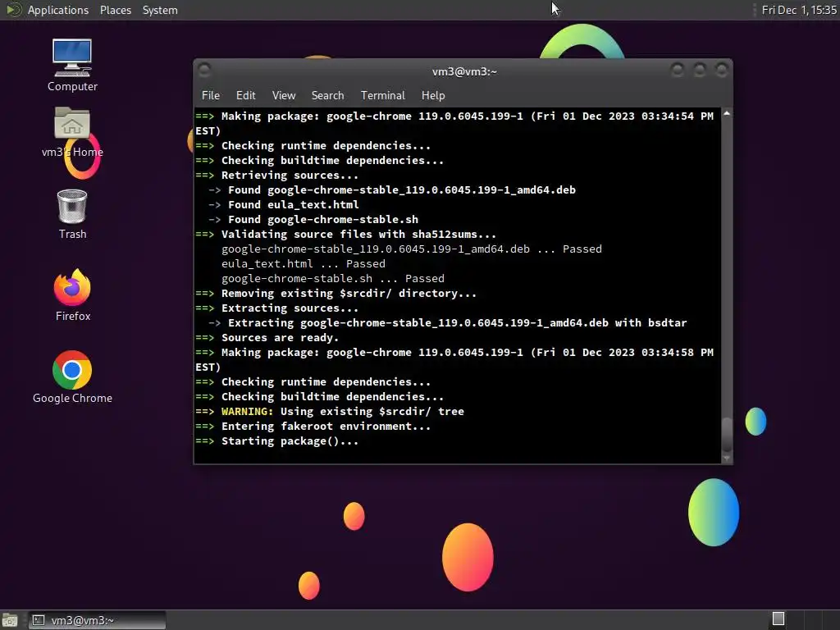Open the terminal File menu
Image resolution: width=840 pixels, height=630 pixels.
point(211,95)
